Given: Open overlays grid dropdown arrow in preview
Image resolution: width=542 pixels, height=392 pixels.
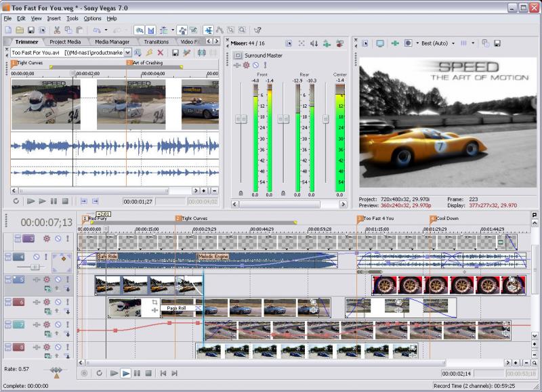Looking at the screenshot, I should click(473, 43).
